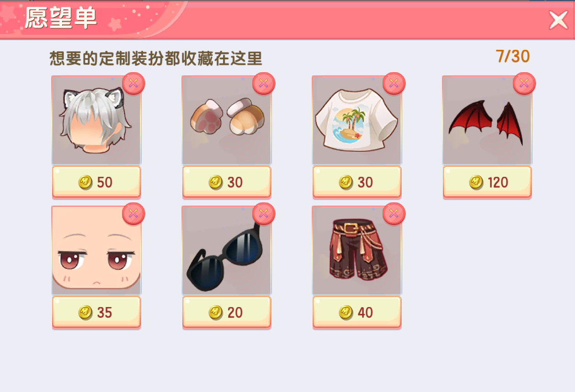Remove the red shorts item
Image resolution: width=575 pixels, height=392 pixels.
[x=394, y=214]
